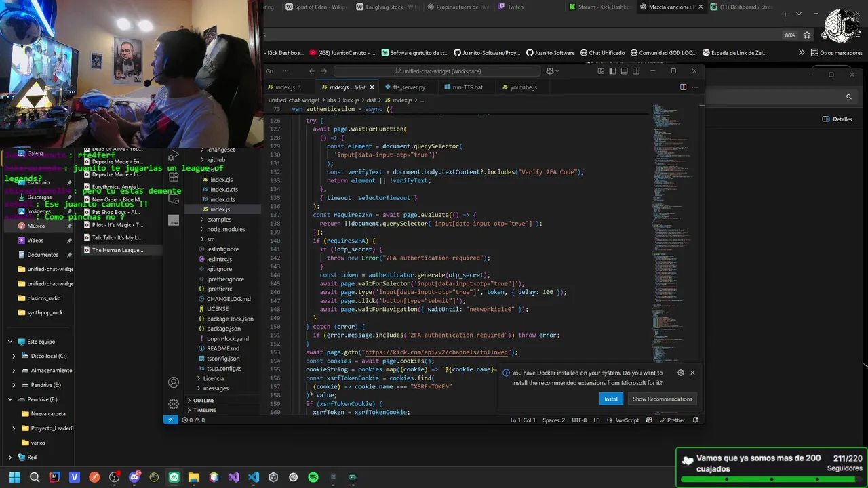Click Show Recommendations button

point(662,399)
